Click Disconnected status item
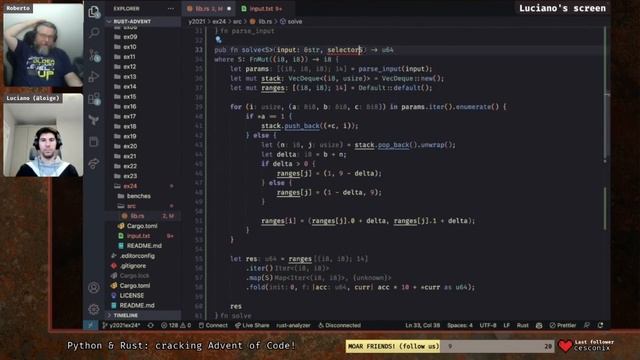 tap(340, 325)
